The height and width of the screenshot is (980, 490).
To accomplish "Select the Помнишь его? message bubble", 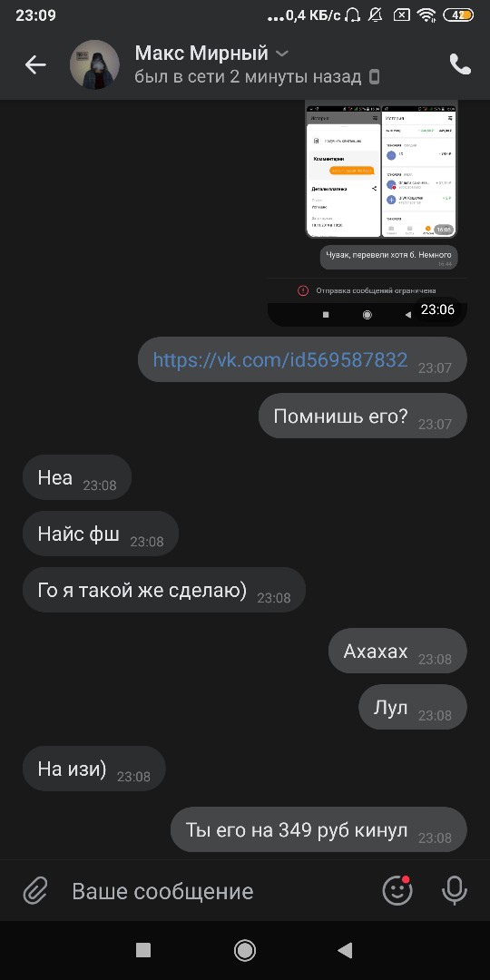I will [x=363, y=416].
